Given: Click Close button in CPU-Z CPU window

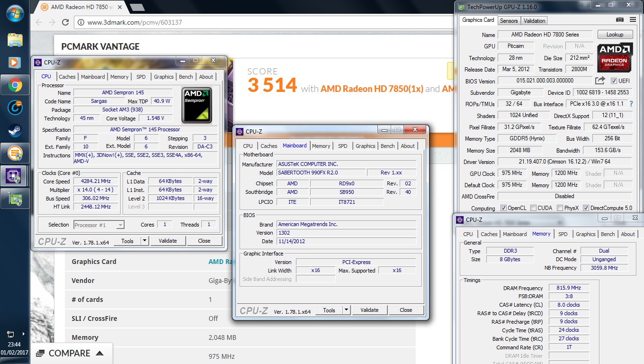Looking at the screenshot, I should click(x=204, y=241).
